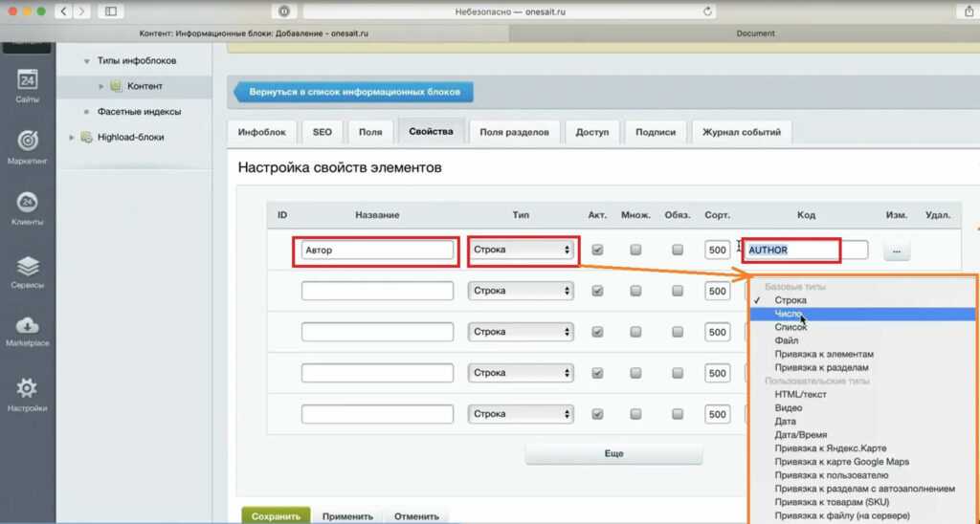Go back with Safari back arrow

click(x=63, y=11)
